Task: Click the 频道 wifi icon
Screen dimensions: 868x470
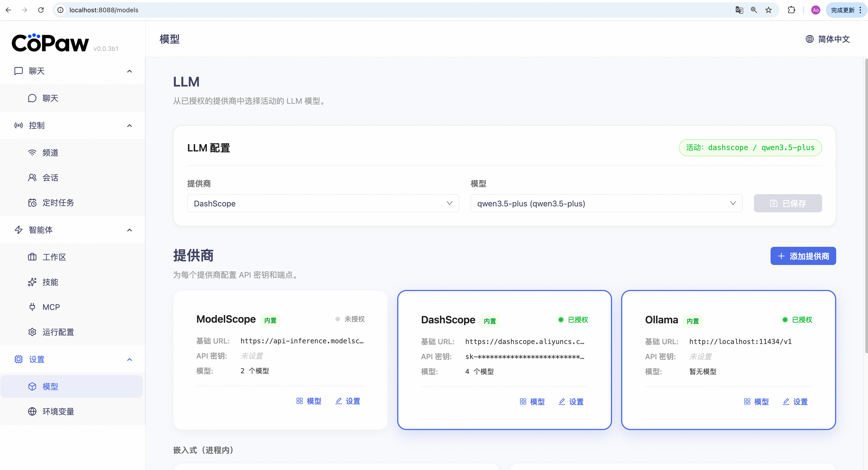Action: click(x=32, y=153)
